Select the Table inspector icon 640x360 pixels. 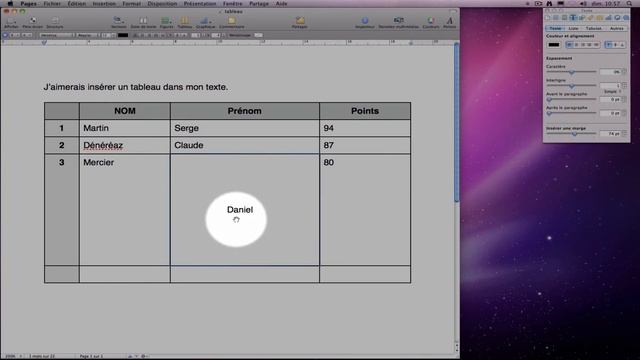click(x=600, y=18)
